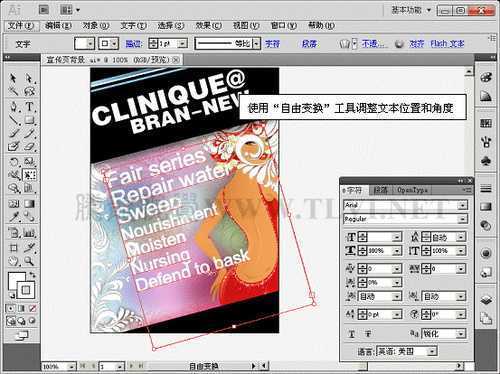Click the 描边 link in control bar
The width and height of the screenshot is (500, 374).
(134, 44)
